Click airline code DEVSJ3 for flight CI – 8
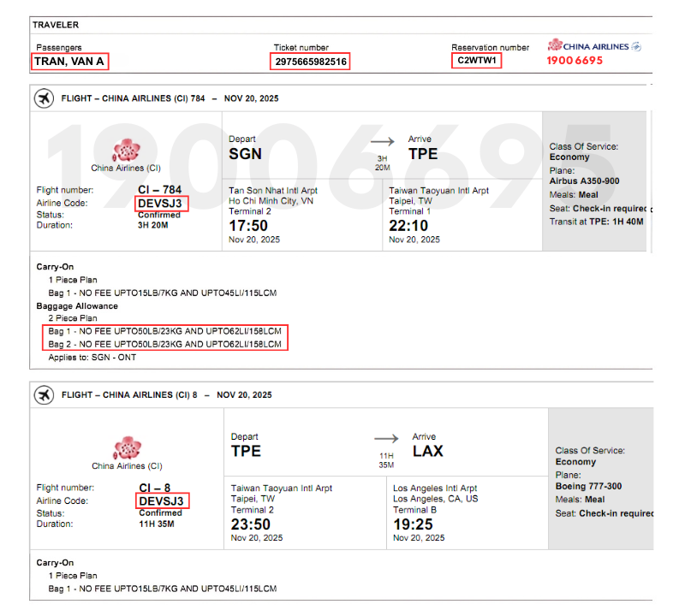The image size is (685, 616). coord(162,500)
